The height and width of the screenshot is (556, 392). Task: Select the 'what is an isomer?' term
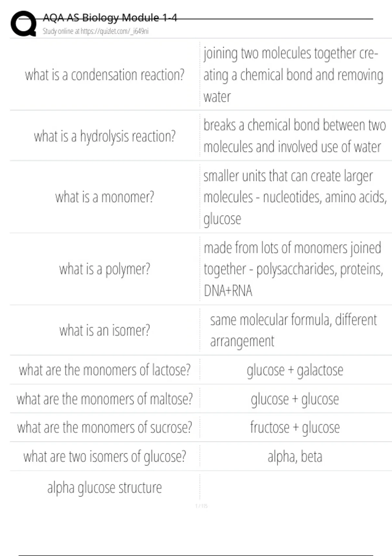[x=105, y=330]
